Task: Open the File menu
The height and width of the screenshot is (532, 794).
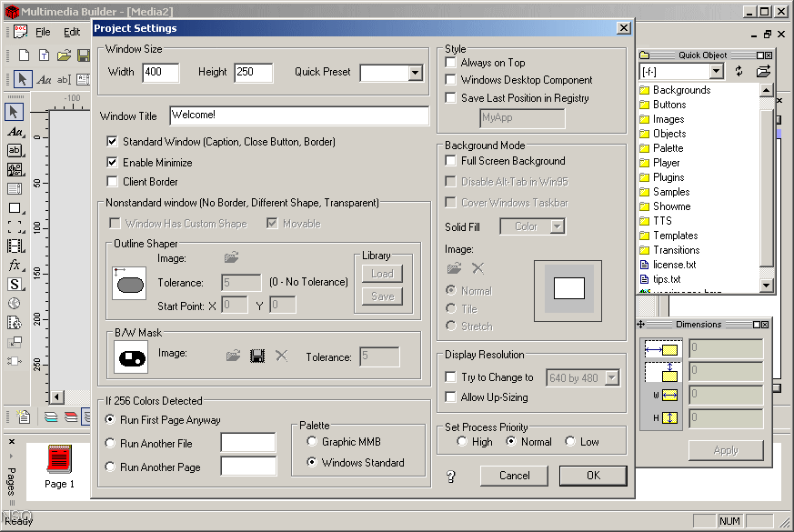Action: (x=43, y=30)
